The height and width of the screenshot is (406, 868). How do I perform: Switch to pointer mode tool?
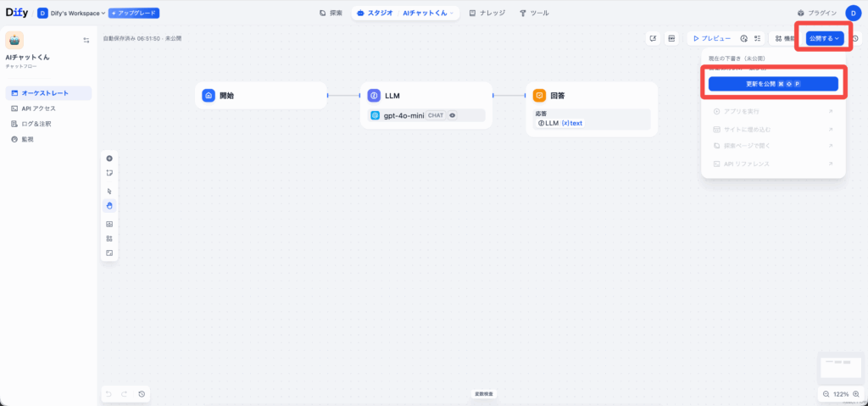pos(109,192)
